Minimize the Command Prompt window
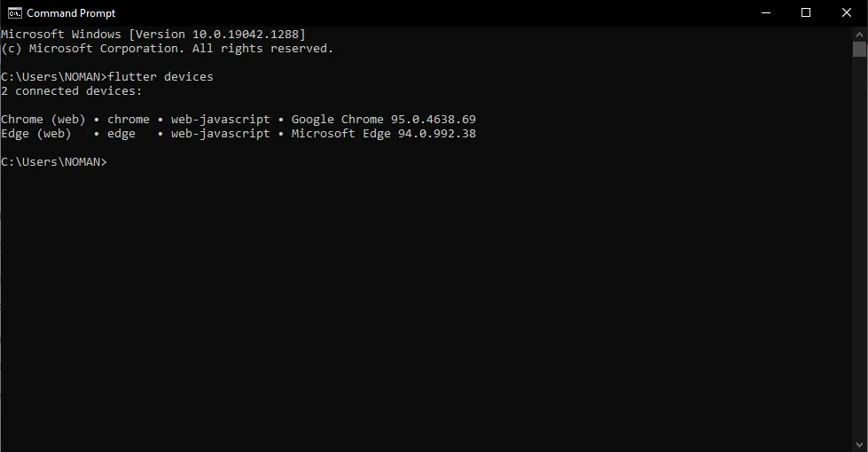The height and width of the screenshot is (452, 868). (x=765, y=12)
